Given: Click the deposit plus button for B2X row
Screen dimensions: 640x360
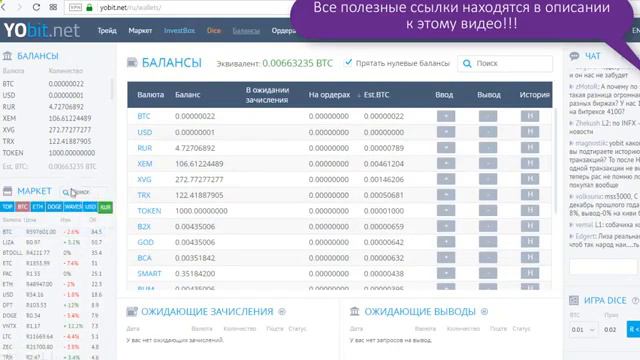Looking at the screenshot, I should [x=446, y=227].
